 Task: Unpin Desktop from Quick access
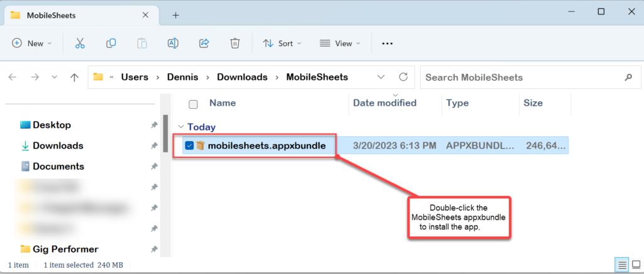coord(154,125)
